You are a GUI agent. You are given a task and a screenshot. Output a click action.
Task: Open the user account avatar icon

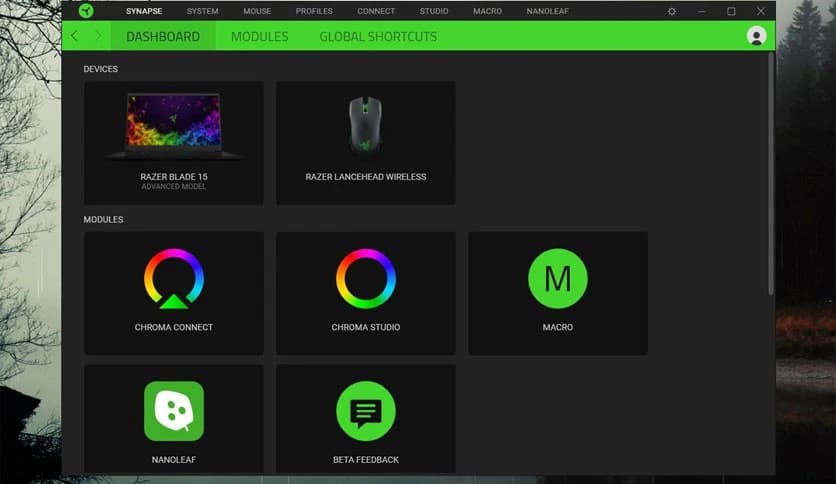(x=756, y=36)
